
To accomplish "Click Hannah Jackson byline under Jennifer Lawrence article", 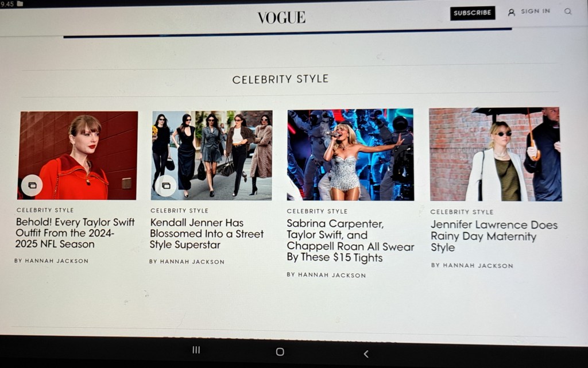I will 472,265.
